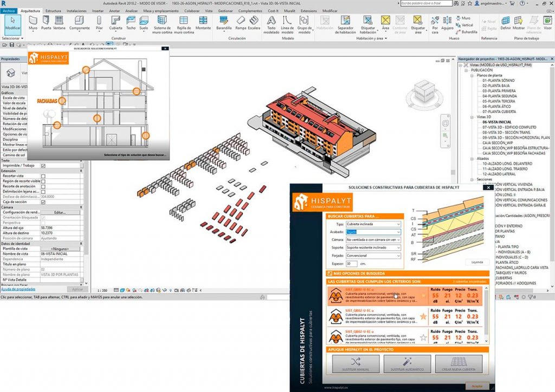Click the SUSTITUIR MANUAL button
Viewport: 555px width, 392px height.
[356, 364]
